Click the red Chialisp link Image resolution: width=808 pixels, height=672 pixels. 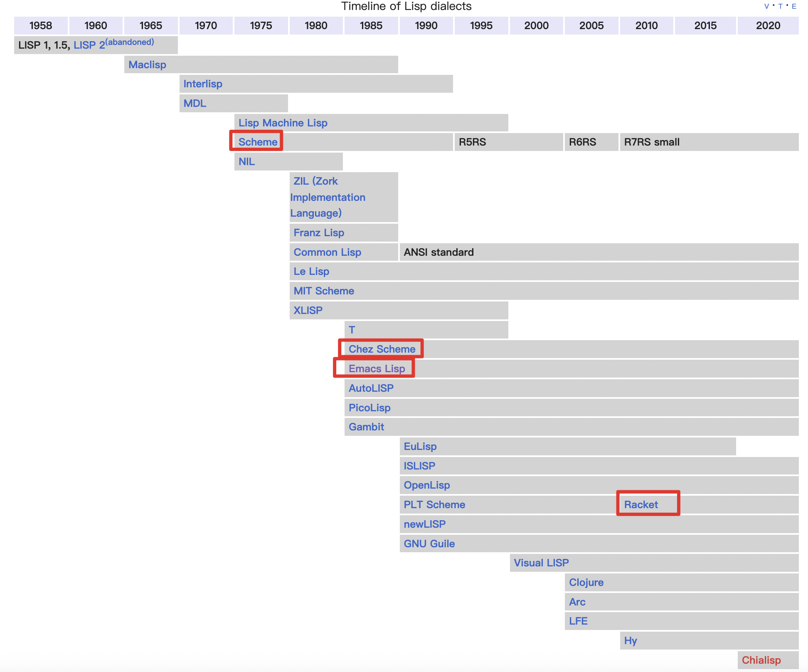pyautogui.click(x=761, y=660)
